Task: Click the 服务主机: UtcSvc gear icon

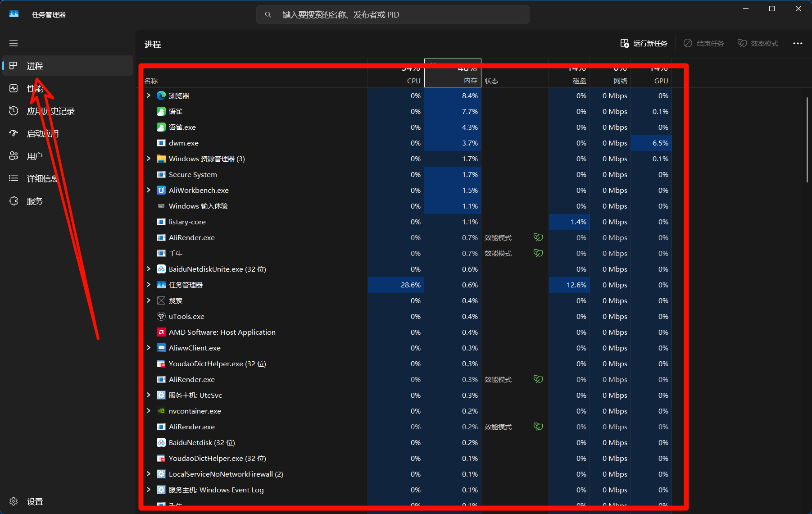Action: (161, 395)
